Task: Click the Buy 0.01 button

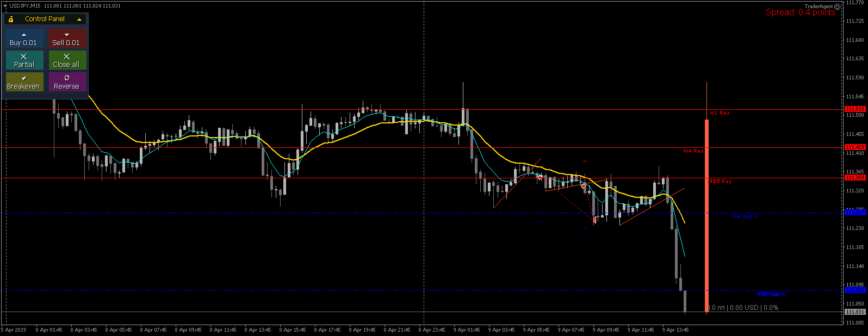Action: click(x=24, y=39)
